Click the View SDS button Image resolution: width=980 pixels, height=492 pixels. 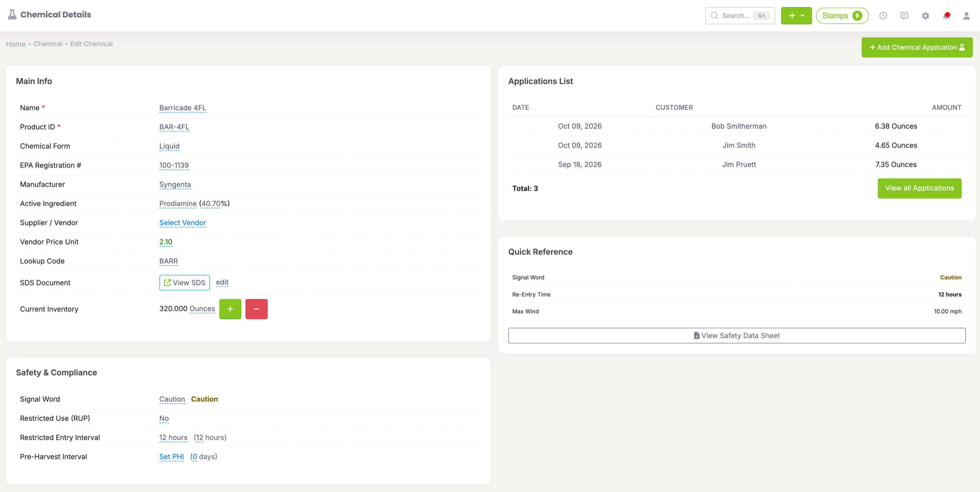(x=185, y=283)
